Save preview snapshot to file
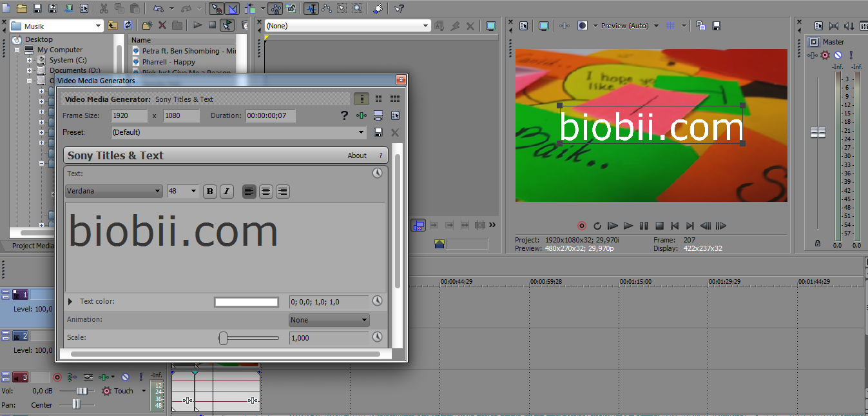The image size is (868, 416). pos(717,26)
